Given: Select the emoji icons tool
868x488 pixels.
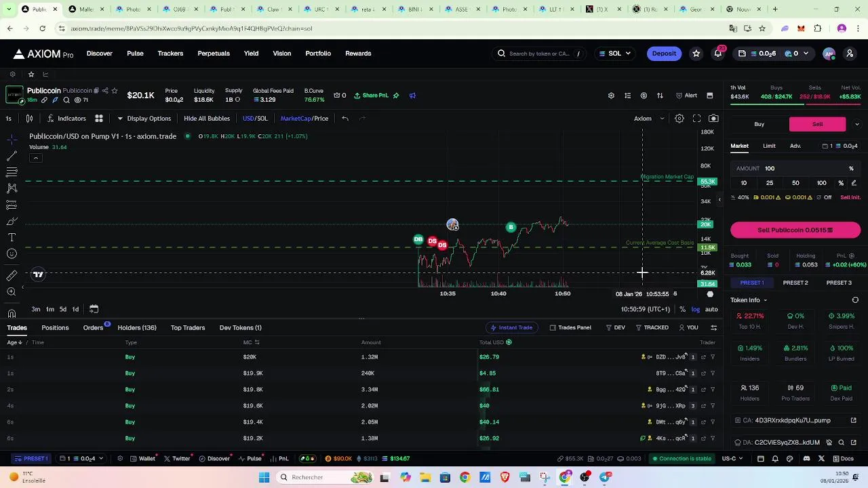Looking at the screenshot, I should click(x=12, y=253).
